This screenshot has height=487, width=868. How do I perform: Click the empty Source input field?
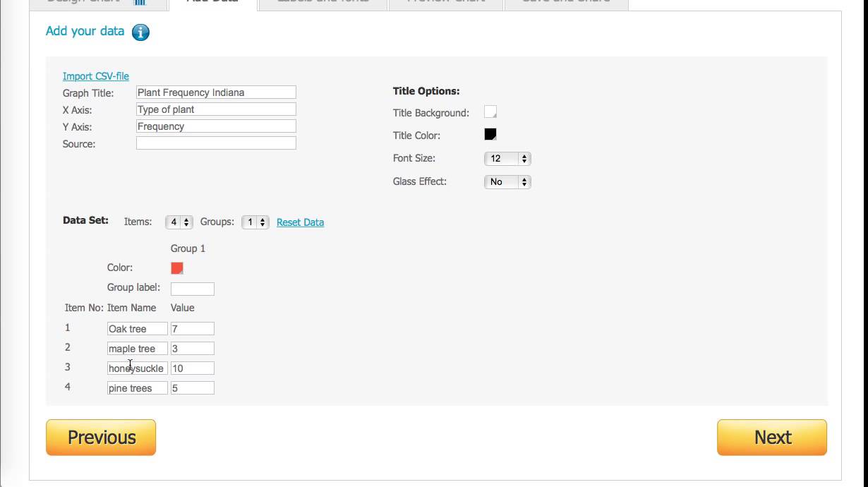click(x=216, y=143)
